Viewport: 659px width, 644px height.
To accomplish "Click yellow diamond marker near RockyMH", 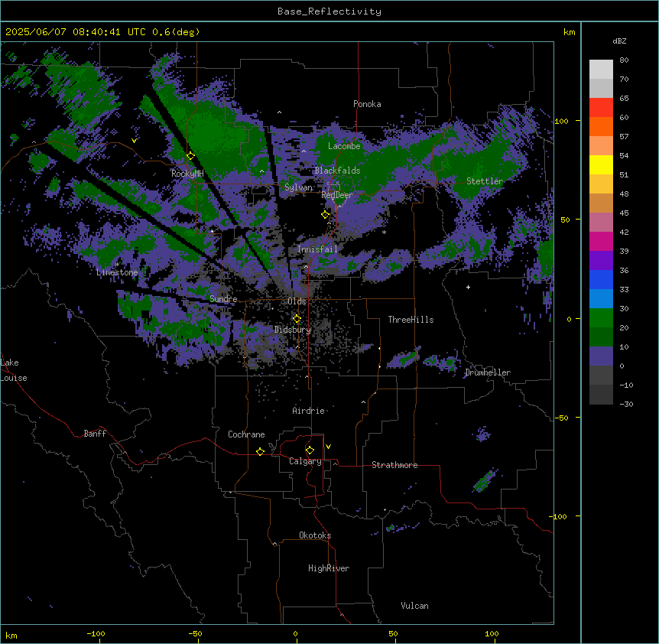I will [190, 155].
